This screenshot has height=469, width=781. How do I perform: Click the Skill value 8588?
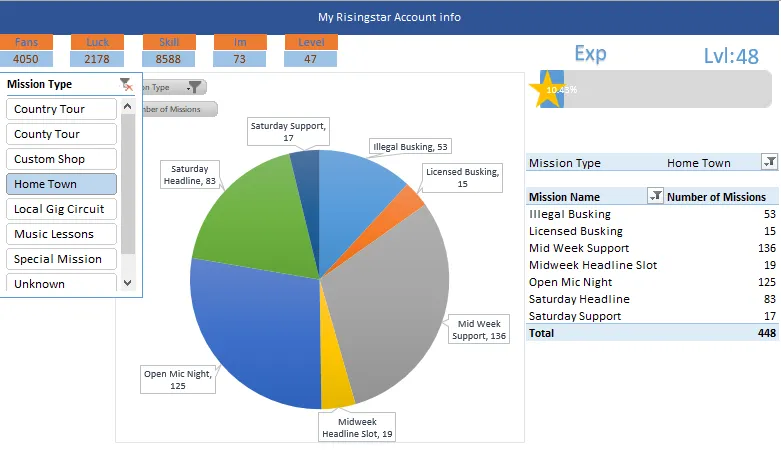[168, 59]
